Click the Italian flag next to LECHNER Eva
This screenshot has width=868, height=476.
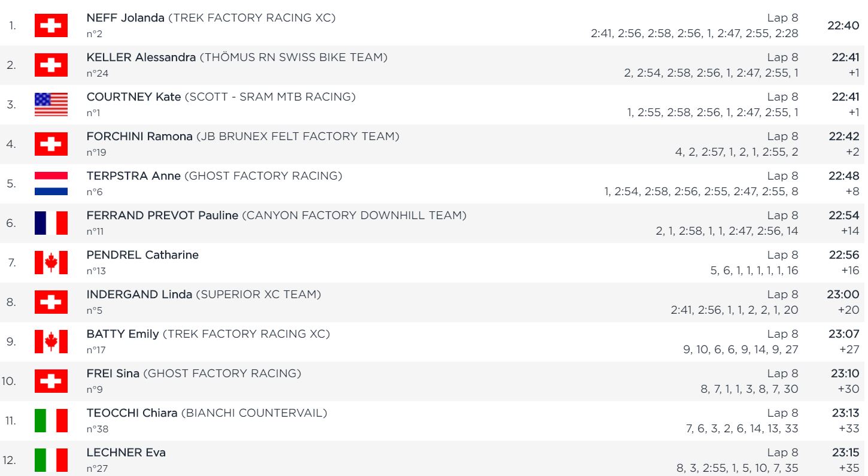(x=51, y=460)
